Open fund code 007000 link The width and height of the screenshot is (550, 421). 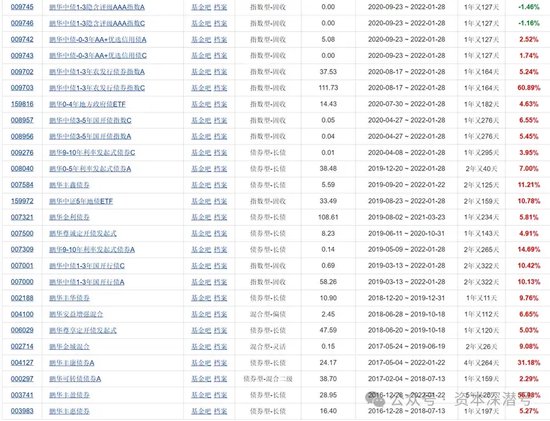tap(22, 282)
